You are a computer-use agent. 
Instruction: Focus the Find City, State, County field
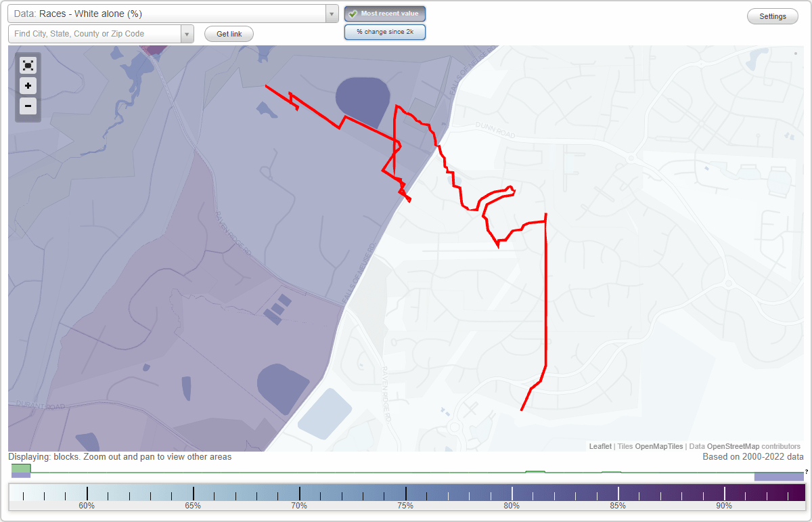click(95, 34)
